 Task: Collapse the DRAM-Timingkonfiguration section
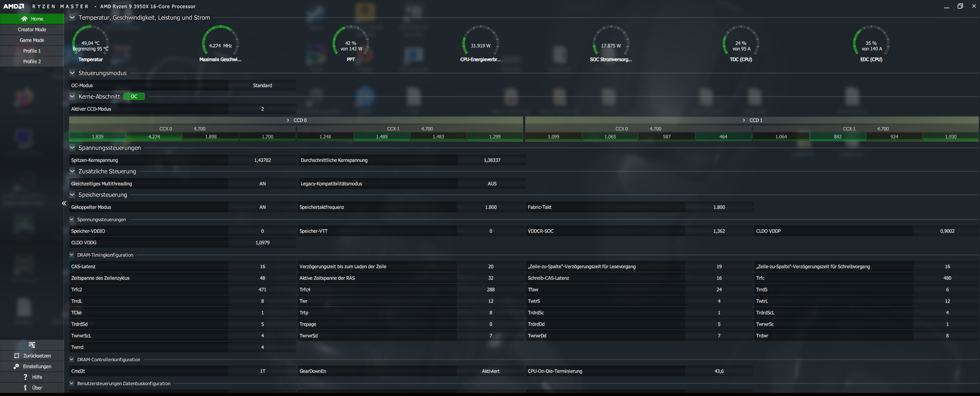tap(72, 255)
